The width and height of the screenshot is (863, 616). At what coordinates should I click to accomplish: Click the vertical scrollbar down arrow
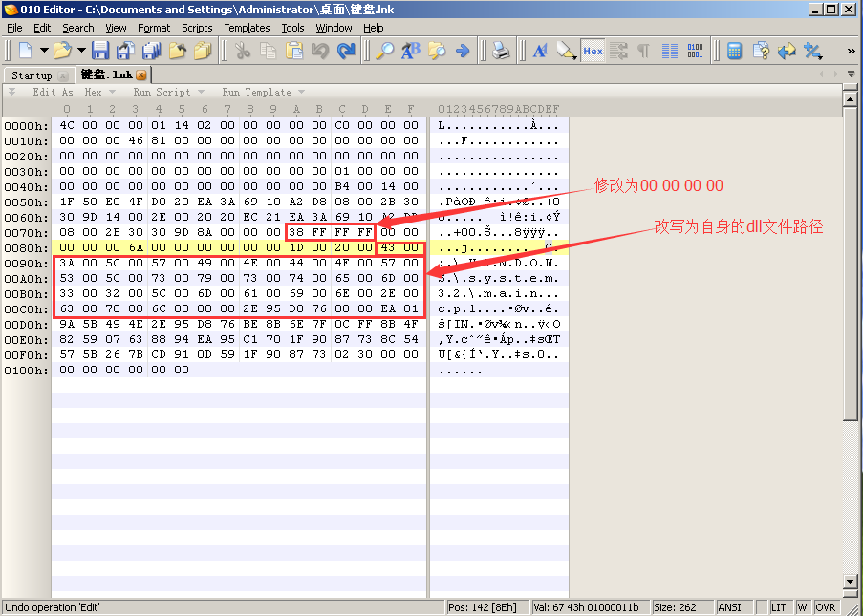(850, 582)
